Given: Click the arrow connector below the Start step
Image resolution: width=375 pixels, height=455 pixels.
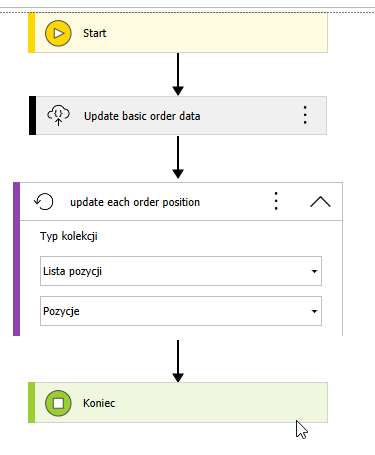Looking at the screenshot, I should coord(178,74).
